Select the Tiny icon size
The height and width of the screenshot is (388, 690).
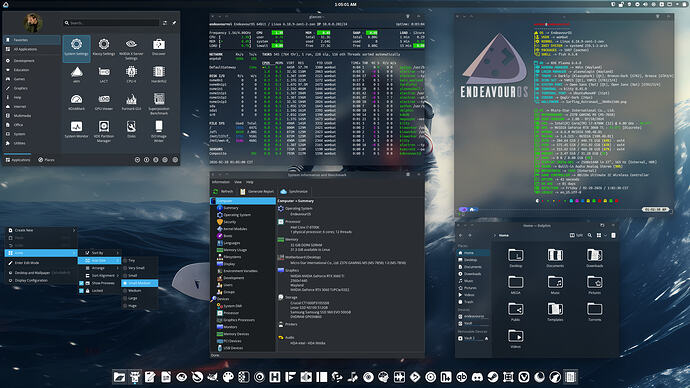coord(139,260)
